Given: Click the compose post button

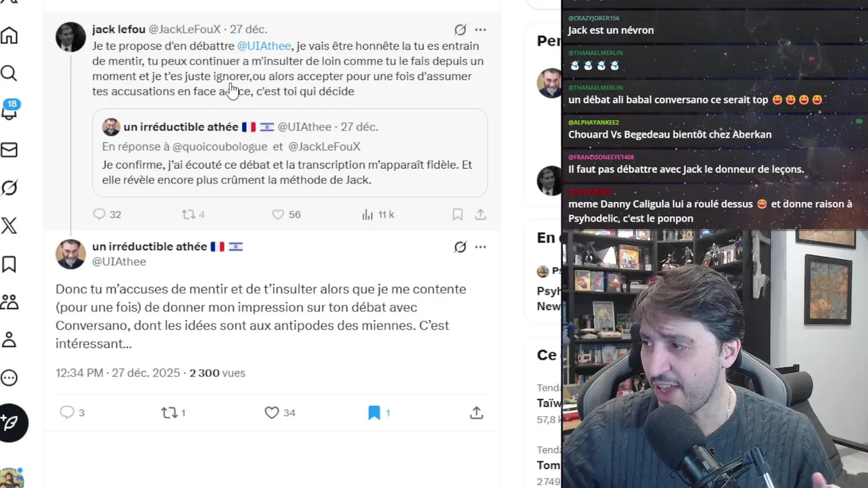Looking at the screenshot, I should tap(13, 423).
